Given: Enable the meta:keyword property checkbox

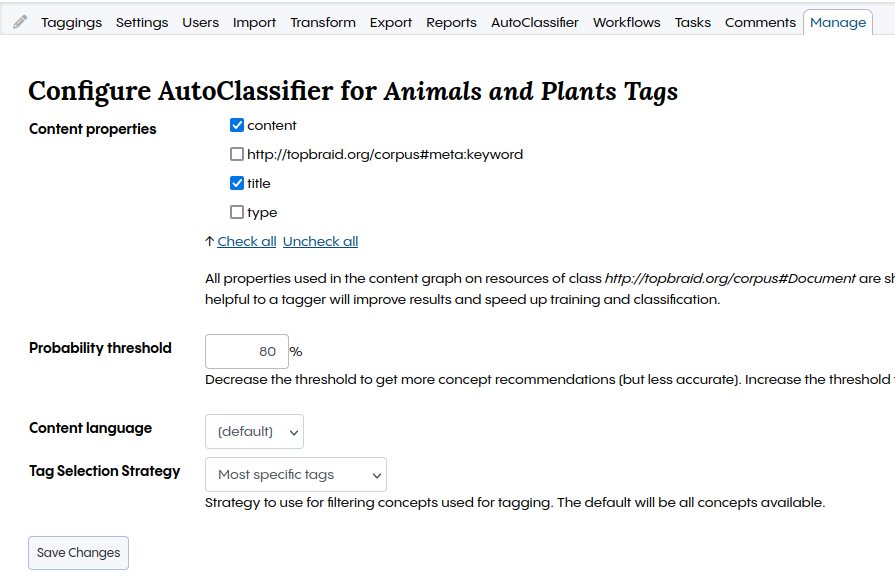Looking at the screenshot, I should (237, 154).
